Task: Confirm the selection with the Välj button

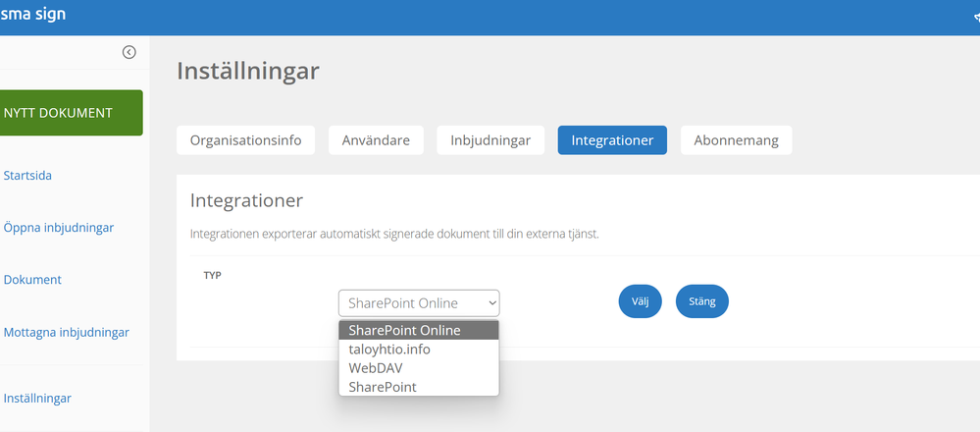Action: tap(640, 301)
